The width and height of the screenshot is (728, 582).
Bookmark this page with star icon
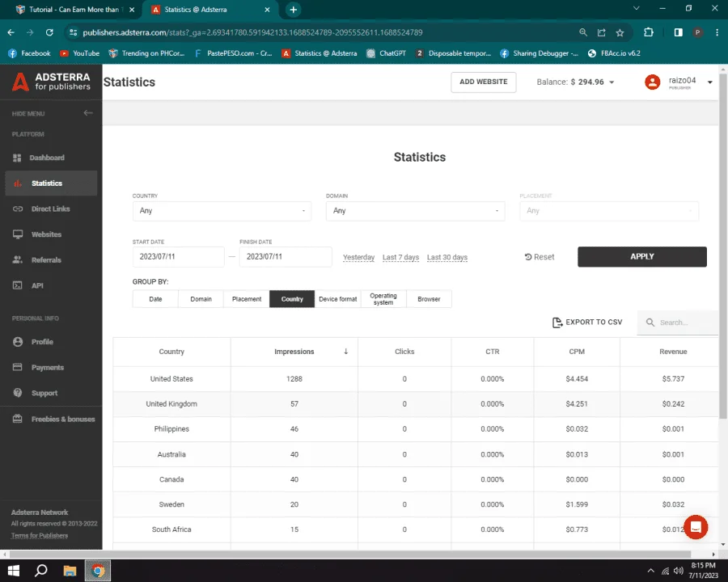coord(620,32)
